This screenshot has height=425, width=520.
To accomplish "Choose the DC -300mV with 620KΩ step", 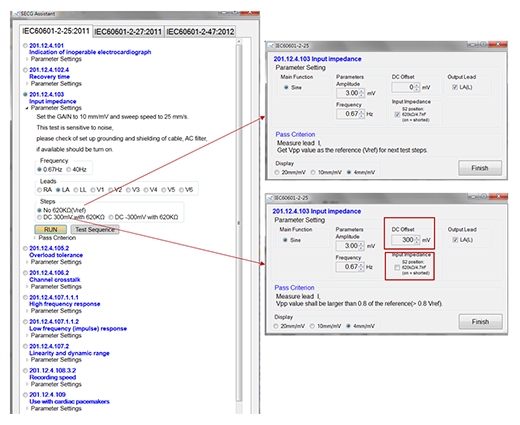I will point(111,217).
